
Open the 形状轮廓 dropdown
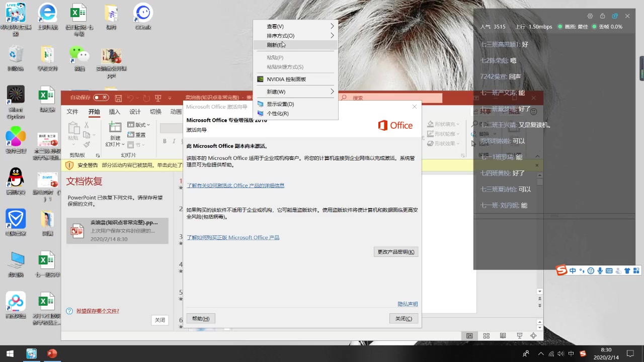(x=443, y=134)
